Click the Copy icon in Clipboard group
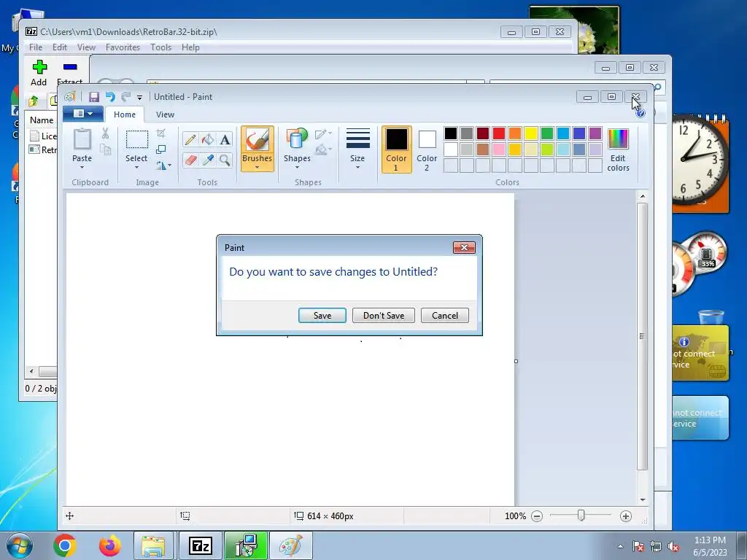The height and width of the screenshot is (560, 747). coord(105,150)
